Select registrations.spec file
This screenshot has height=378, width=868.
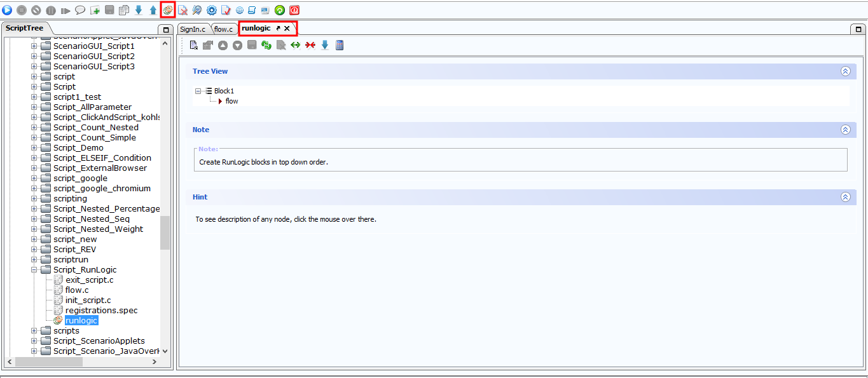[x=101, y=311]
